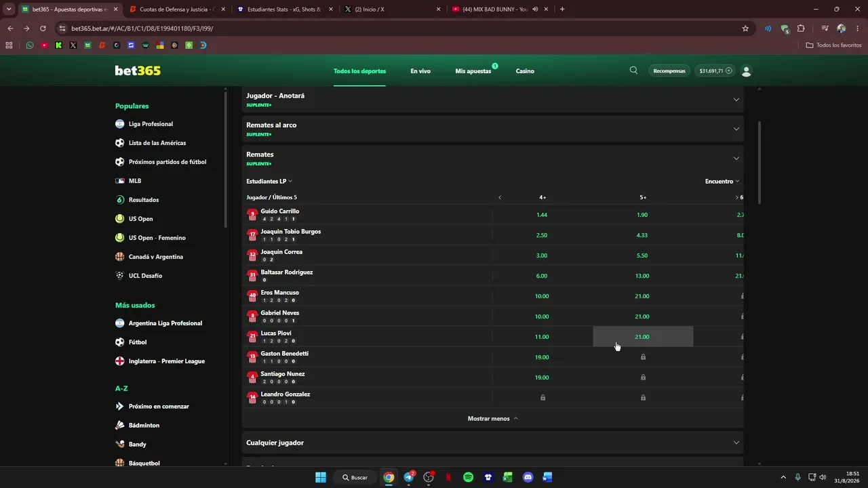
Task: Show next shot columns with right arrow
Action: click(736, 197)
